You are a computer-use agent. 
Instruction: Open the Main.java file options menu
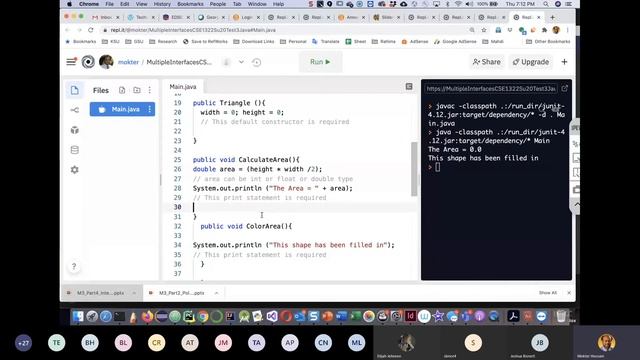tap(149, 109)
